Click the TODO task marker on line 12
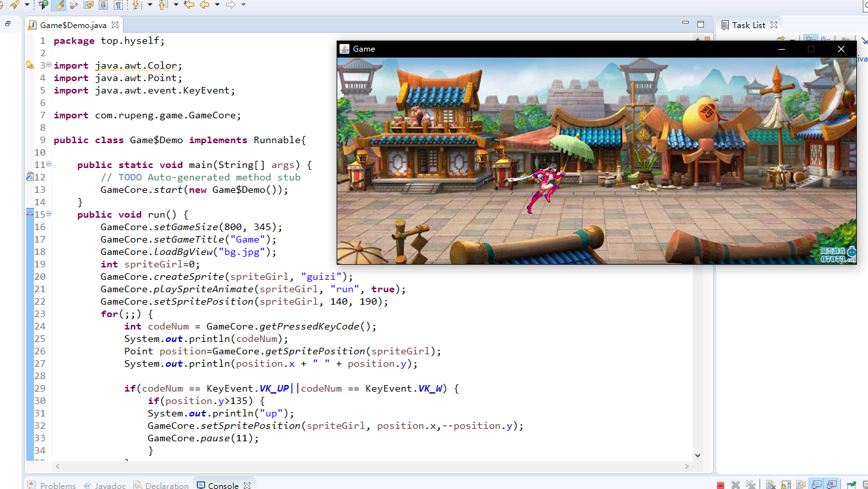Screen dimensions: 868x489 [29, 177]
